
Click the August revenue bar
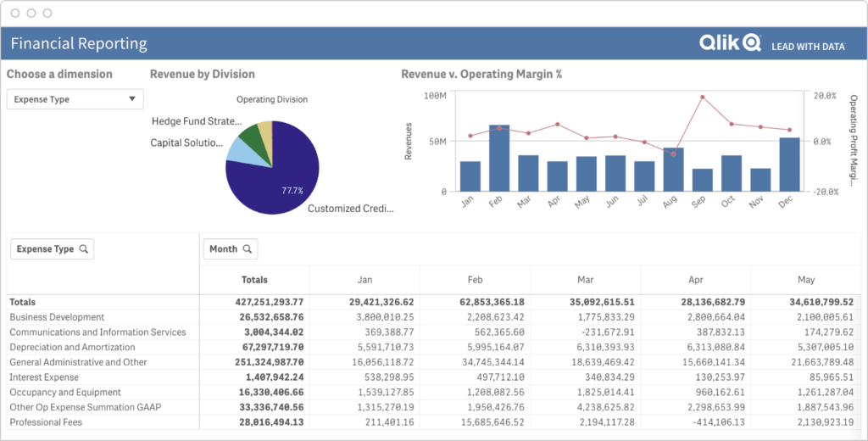click(x=673, y=170)
